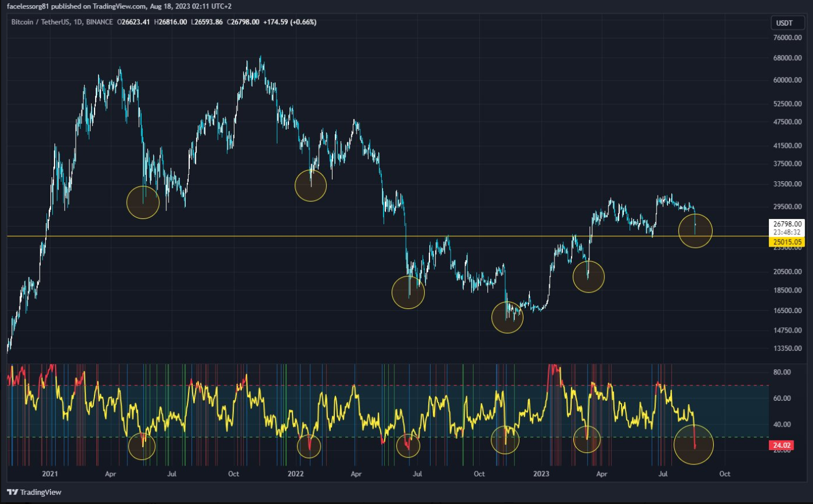Image resolution: width=813 pixels, height=504 pixels.
Task: Click the 80.00 level on the RSI scale
Action: point(782,372)
